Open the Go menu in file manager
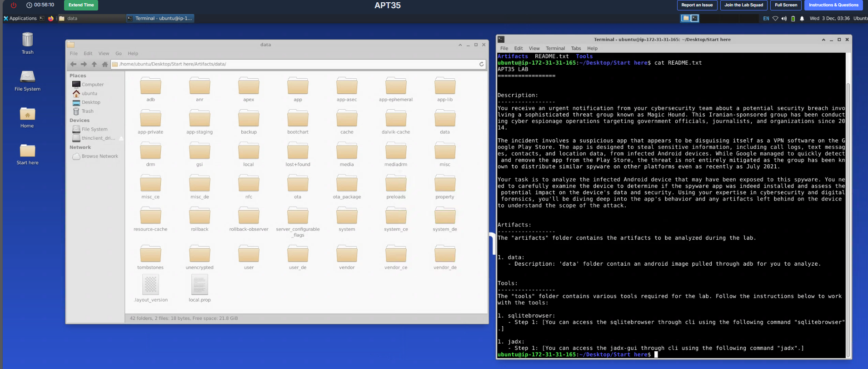This screenshot has width=868, height=369. [119, 54]
